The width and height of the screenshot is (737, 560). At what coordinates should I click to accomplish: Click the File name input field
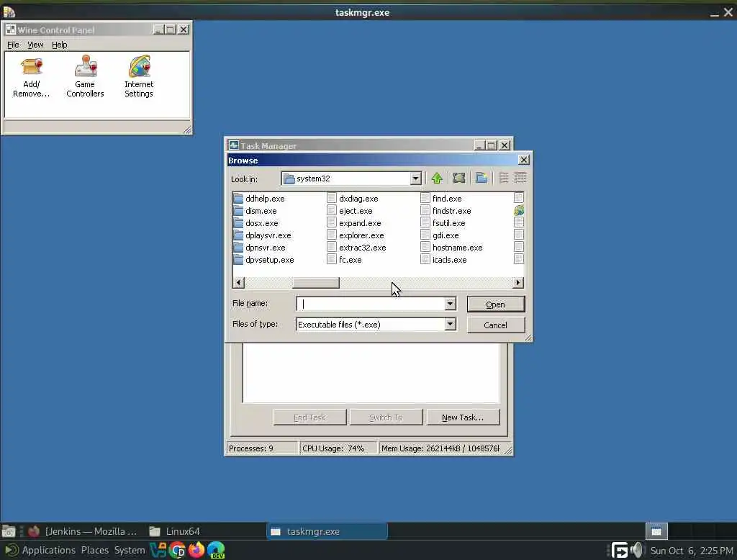pyautogui.click(x=371, y=304)
